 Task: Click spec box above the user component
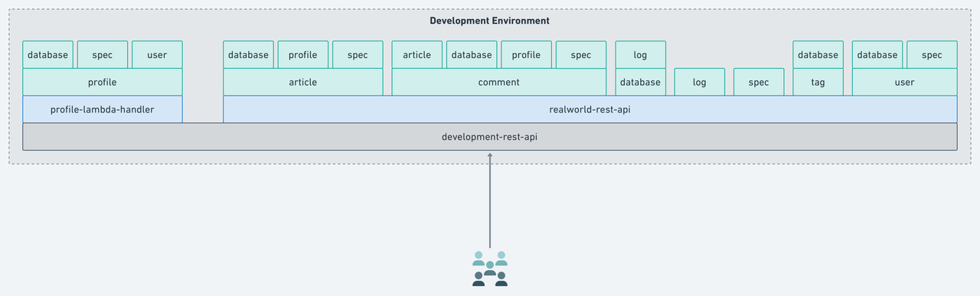(x=932, y=55)
